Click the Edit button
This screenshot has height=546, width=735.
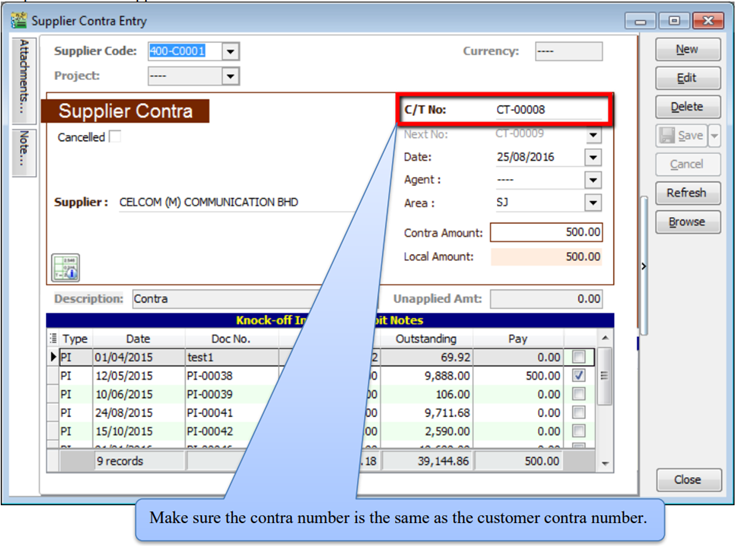[687, 78]
